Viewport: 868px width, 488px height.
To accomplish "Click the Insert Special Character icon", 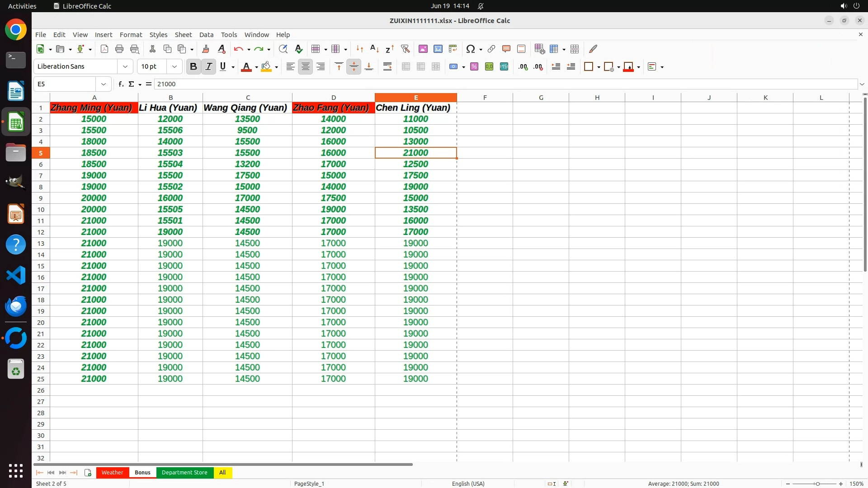I will pyautogui.click(x=470, y=49).
